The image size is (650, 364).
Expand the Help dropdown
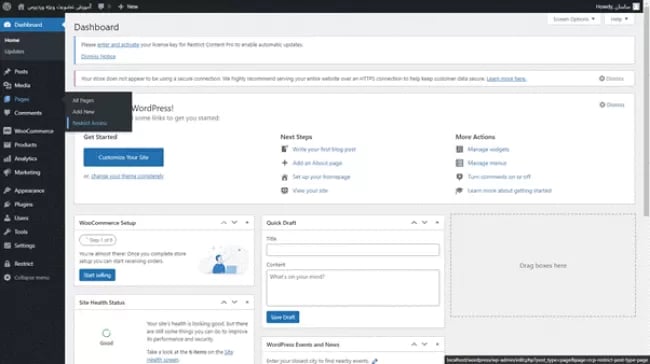click(x=619, y=19)
